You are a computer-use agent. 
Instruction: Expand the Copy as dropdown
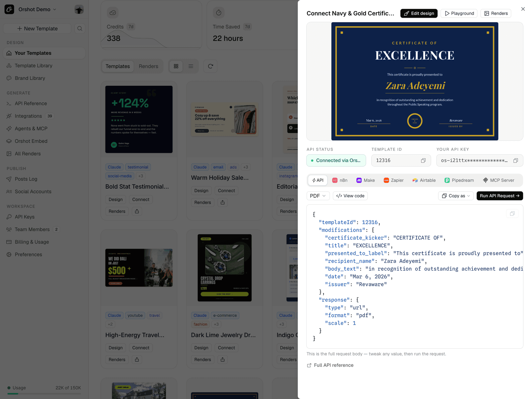tap(456, 196)
